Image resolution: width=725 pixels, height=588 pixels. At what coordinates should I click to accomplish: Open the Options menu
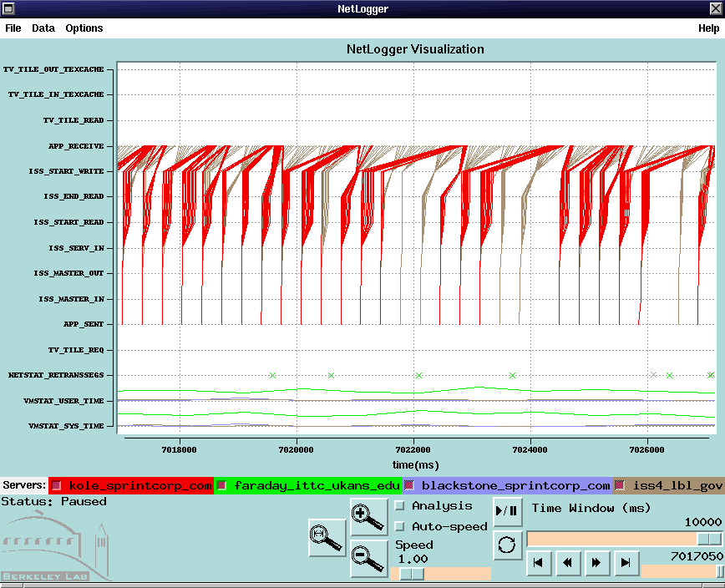(x=84, y=28)
